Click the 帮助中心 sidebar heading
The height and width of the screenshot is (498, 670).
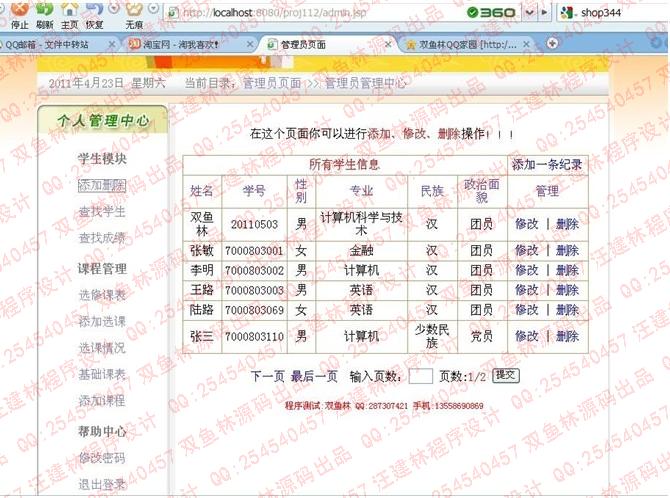(102, 431)
